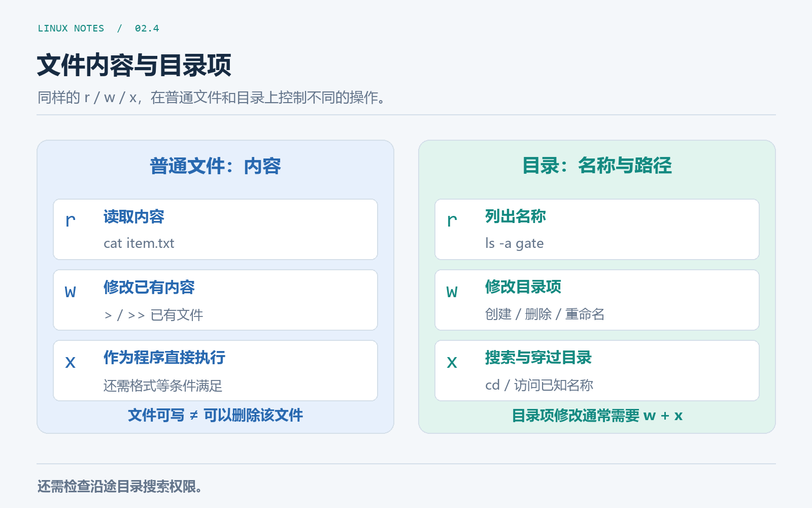Click the footer text 还需检查沿途目录搜索权限。
Viewport: 812px width, 508px height.
[120, 487]
